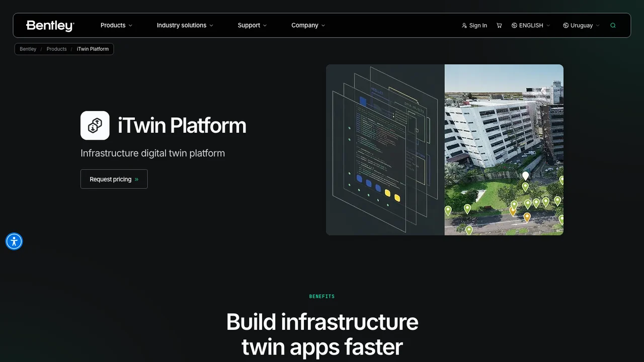Open the Uruguay region selector
This screenshot has height=362, width=644.
click(x=581, y=25)
